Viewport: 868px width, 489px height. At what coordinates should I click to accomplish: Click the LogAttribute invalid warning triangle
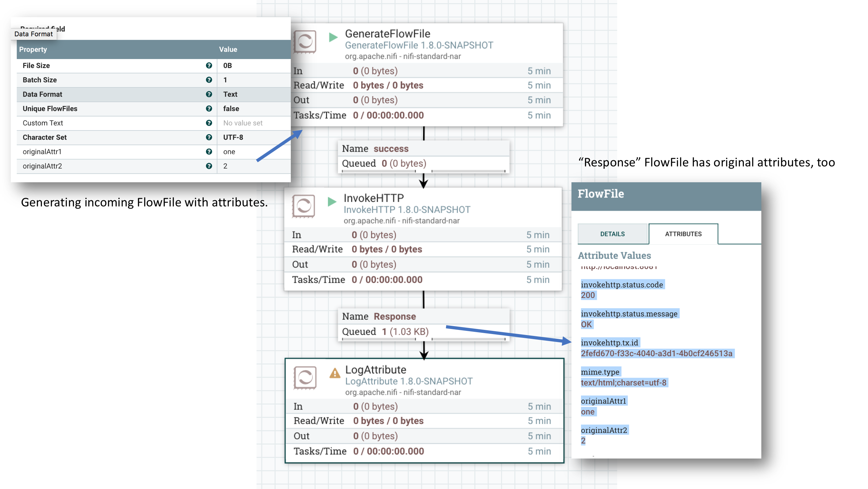(x=335, y=373)
